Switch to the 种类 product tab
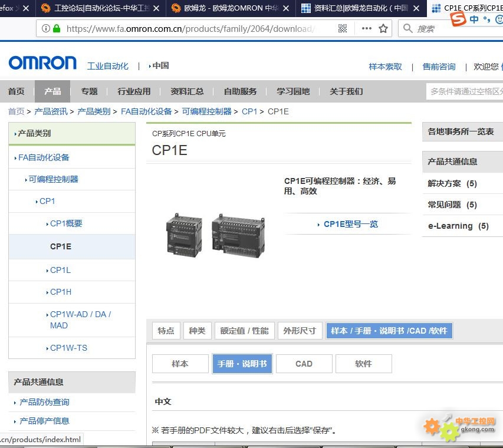 [198, 331]
